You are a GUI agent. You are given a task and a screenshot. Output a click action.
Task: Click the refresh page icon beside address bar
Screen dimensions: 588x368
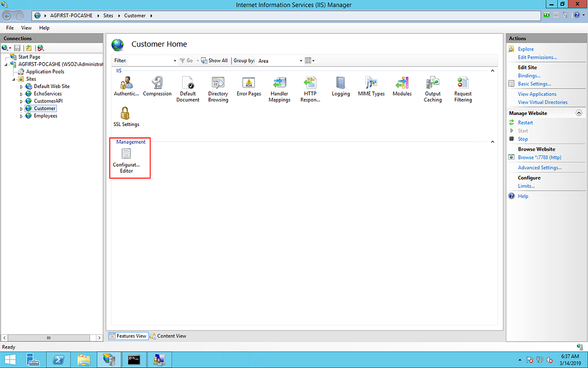tap(547, 16)
